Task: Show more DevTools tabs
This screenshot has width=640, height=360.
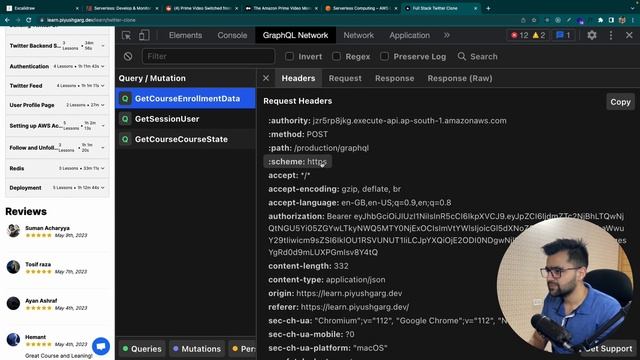Action: pos(447,35)
